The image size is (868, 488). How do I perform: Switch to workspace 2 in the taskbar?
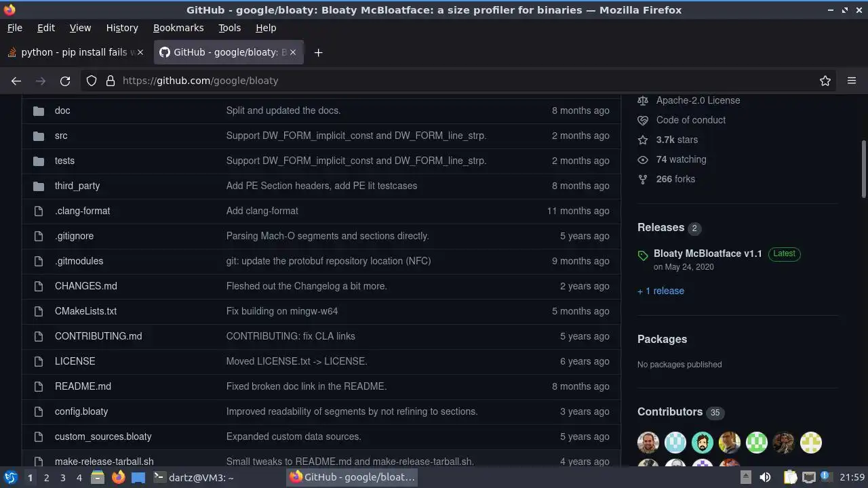[x=46, y=477]
